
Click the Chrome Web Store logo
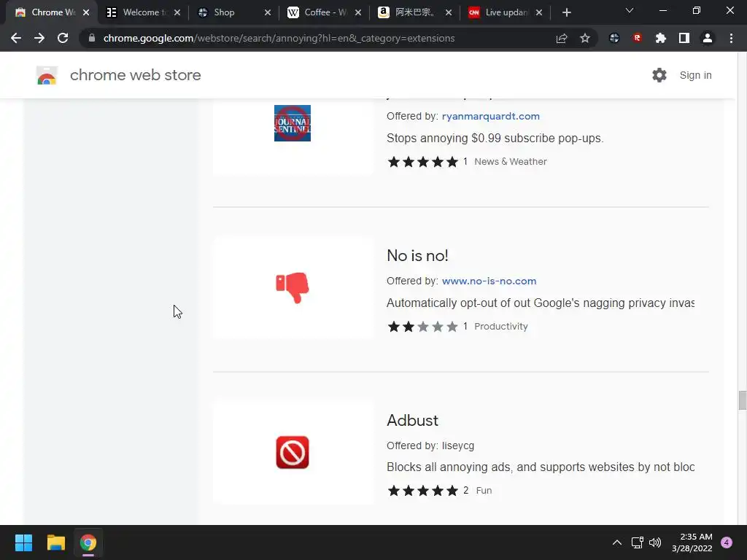coord(47,75)
